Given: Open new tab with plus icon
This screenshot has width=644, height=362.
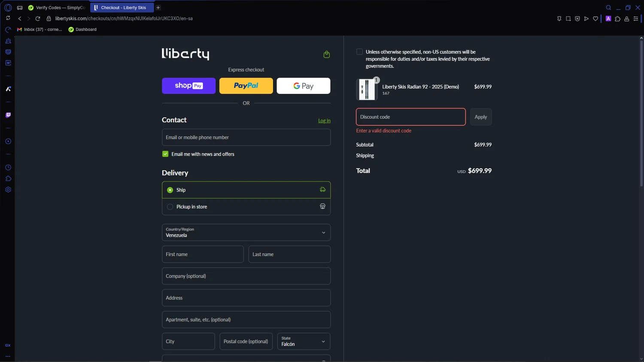Looking at the screenshot, I should coord(158,7).
